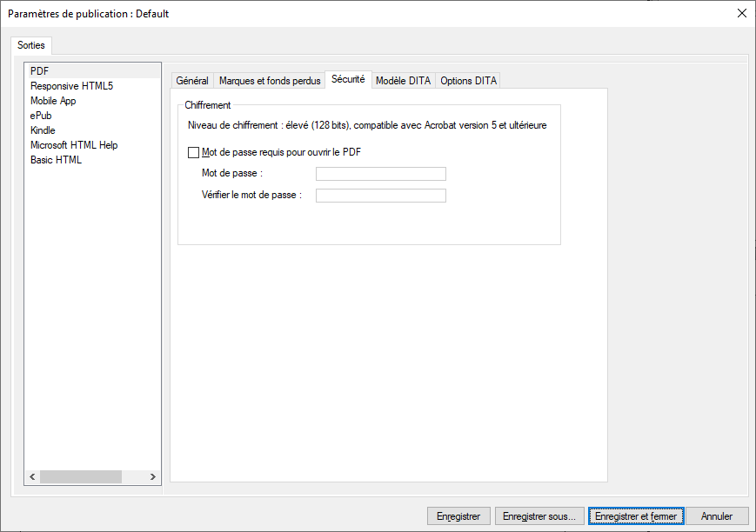Pick ePub from the output list
Viewport: 756px width, 532px height.
coord(42,116)
